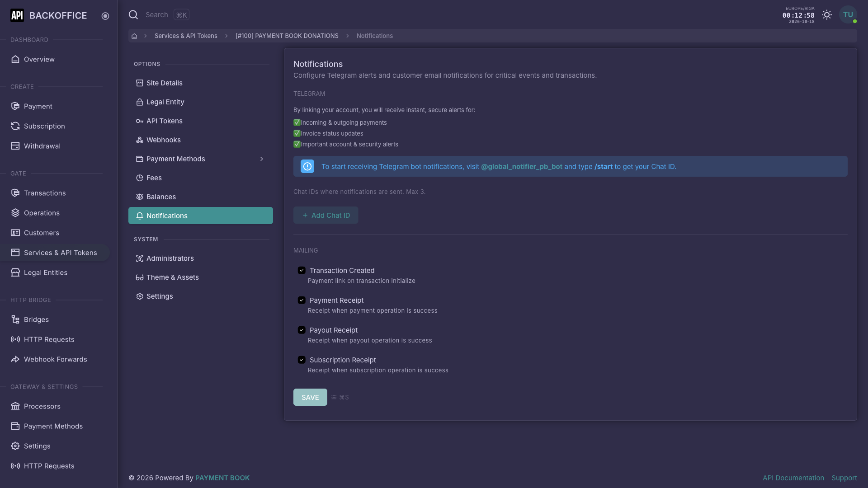This screenshot has height=488, width=868.
Task: Open Support footer link
Action: (x=844, y=478)
